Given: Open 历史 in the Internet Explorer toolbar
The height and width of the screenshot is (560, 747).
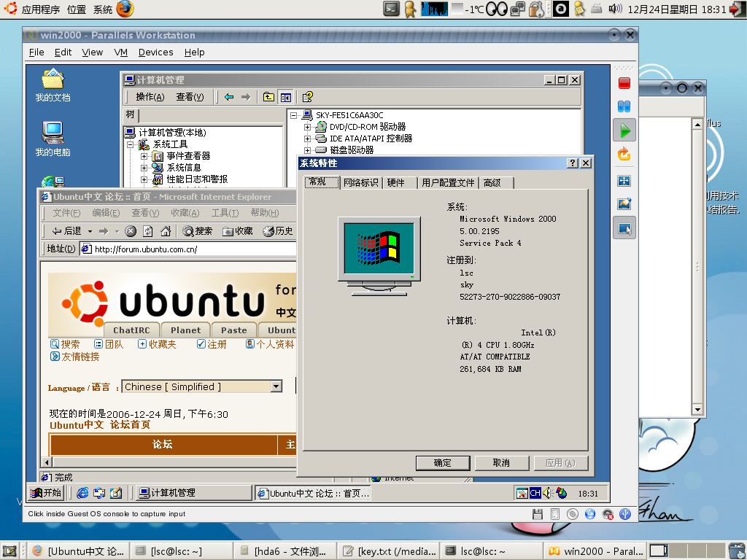Looking at the screenshot, I should coord(278,231).
